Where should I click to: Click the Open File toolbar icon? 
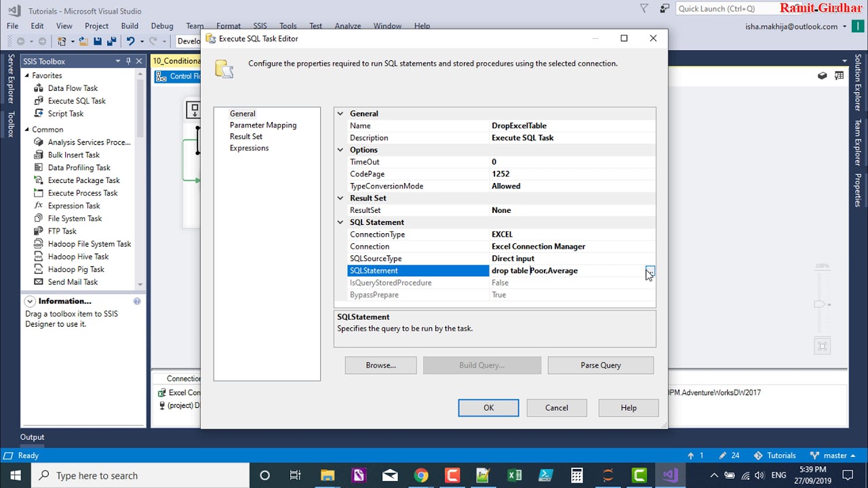pos(83,41)
